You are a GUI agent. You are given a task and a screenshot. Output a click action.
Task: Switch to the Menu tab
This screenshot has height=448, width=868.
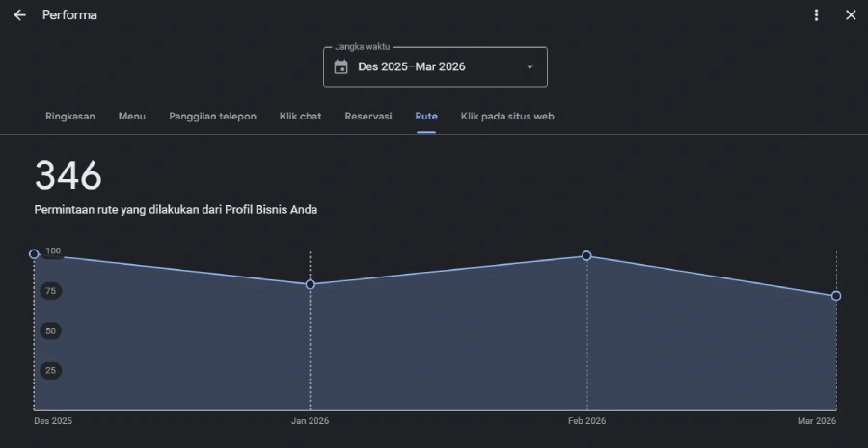click(132, 117)
